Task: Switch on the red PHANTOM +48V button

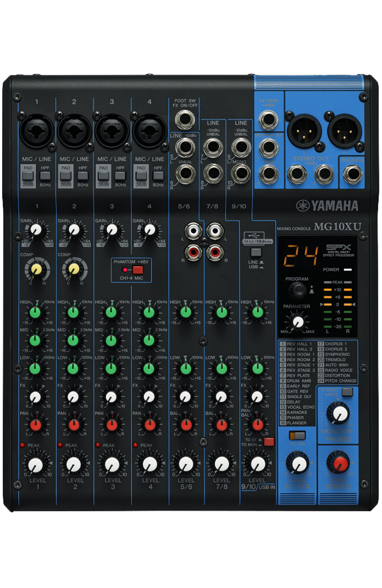Action: [138, 270]
